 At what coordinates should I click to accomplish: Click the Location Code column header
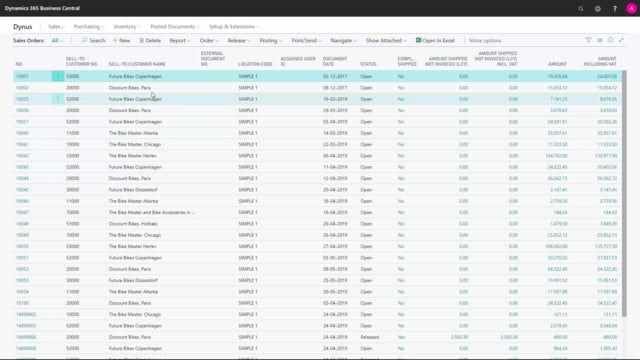pos(255,64)
